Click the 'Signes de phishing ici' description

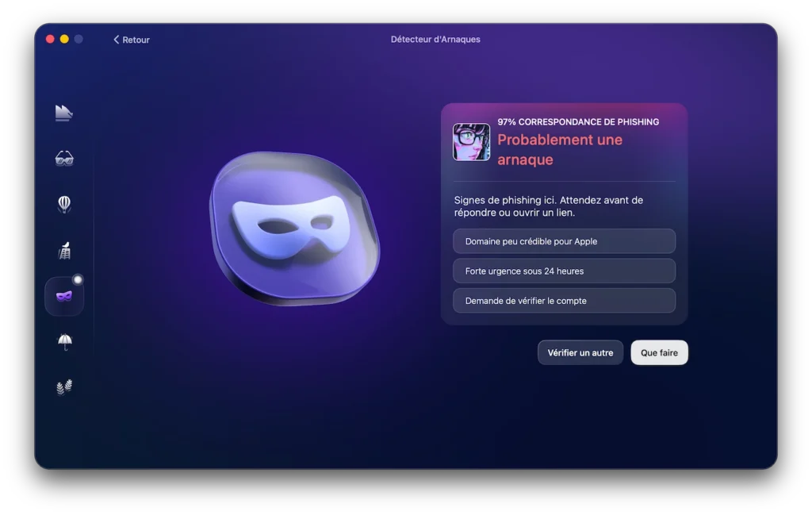pyautogui.click(x=549, y=206)
